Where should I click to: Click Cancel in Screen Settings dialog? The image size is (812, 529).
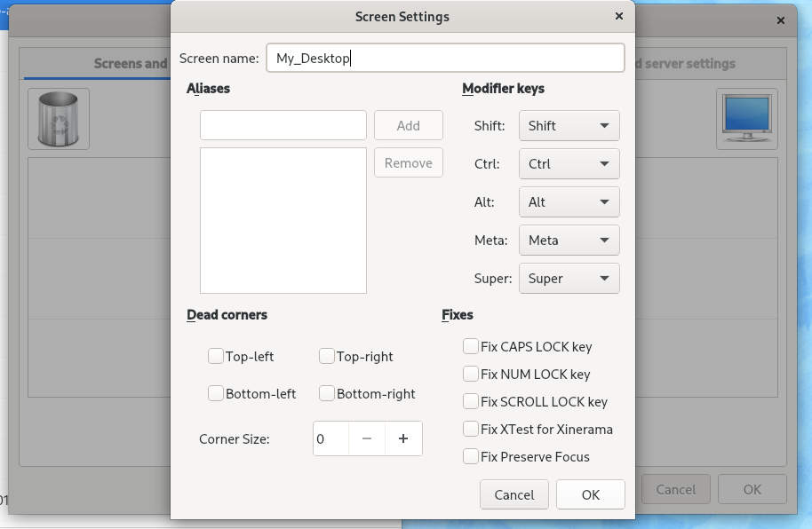click(514, 494)
